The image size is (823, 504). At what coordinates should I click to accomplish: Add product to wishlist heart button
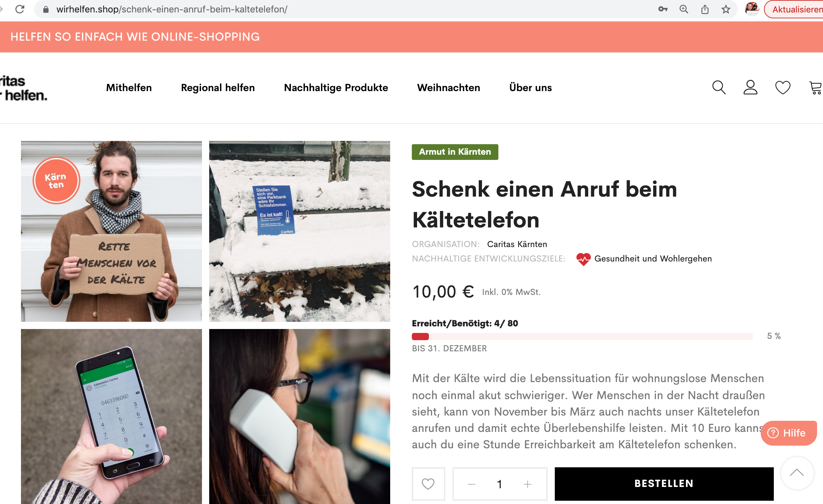pyautogui.click(x=428, y=484)
